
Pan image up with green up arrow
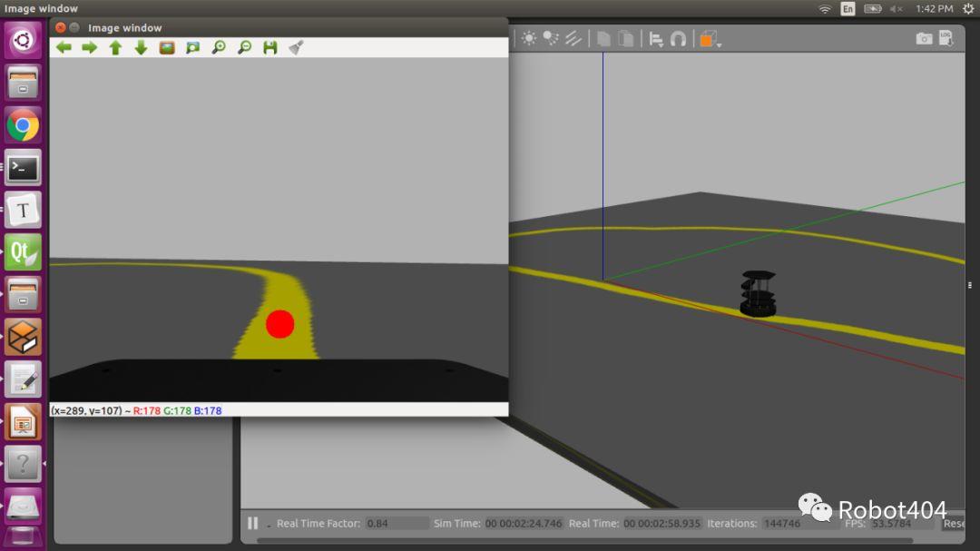pos(115,48)
